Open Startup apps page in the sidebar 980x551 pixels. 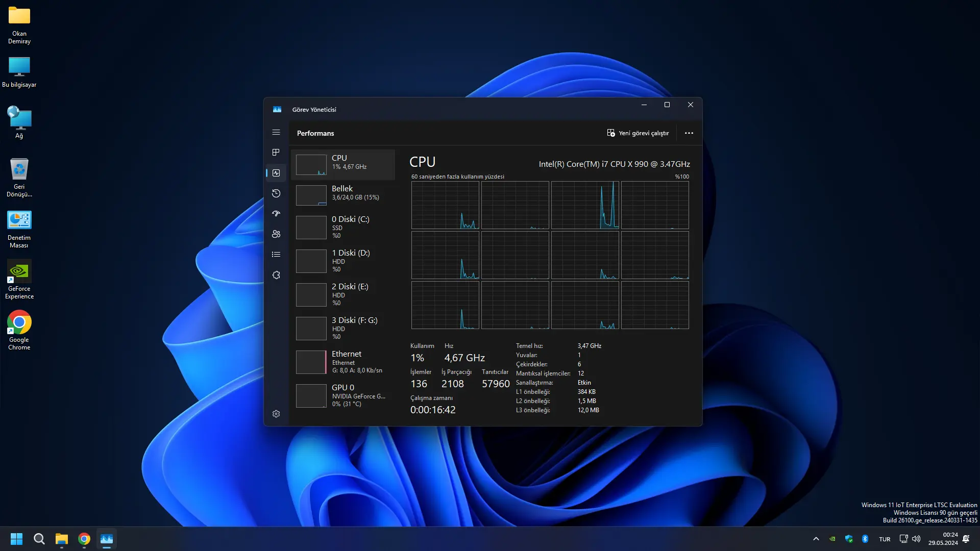click(276, 214)
